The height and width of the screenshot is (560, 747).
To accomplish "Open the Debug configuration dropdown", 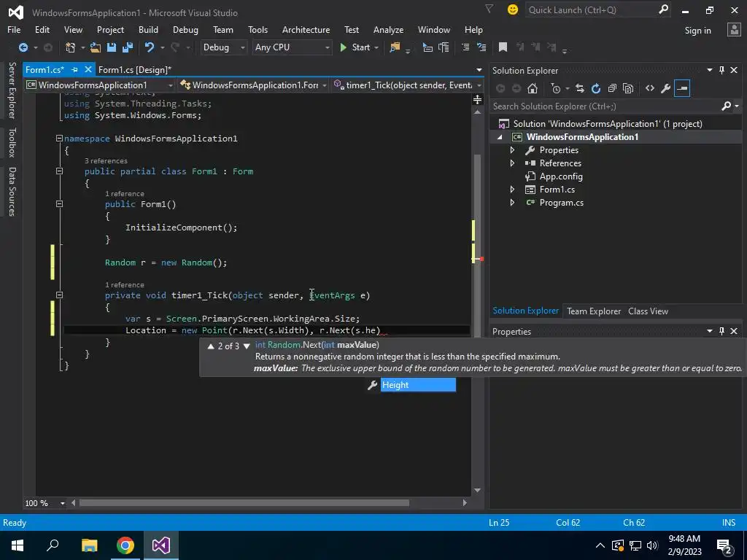I will [x=242, y=47].
